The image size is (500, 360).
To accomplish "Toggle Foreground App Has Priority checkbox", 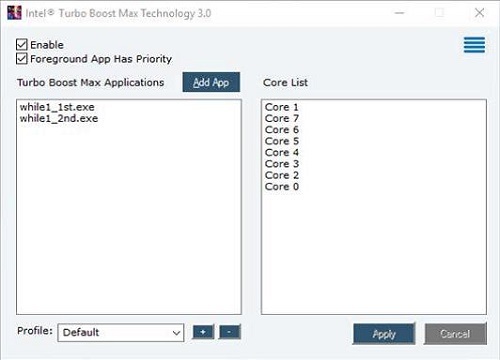I will pos(22,59).
